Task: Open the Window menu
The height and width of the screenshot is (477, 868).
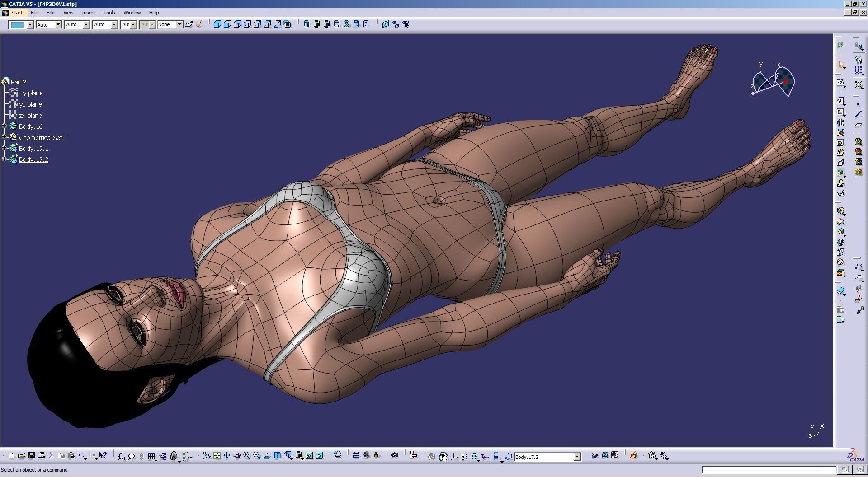Action: click(132, 13)
